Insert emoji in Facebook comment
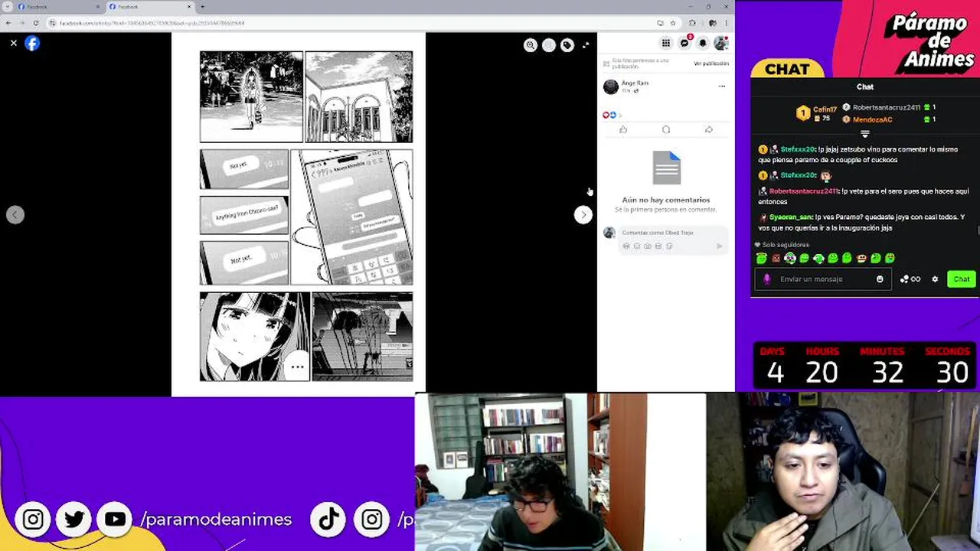The width and height of the screenshot is (980, 551). coord(637,246)
